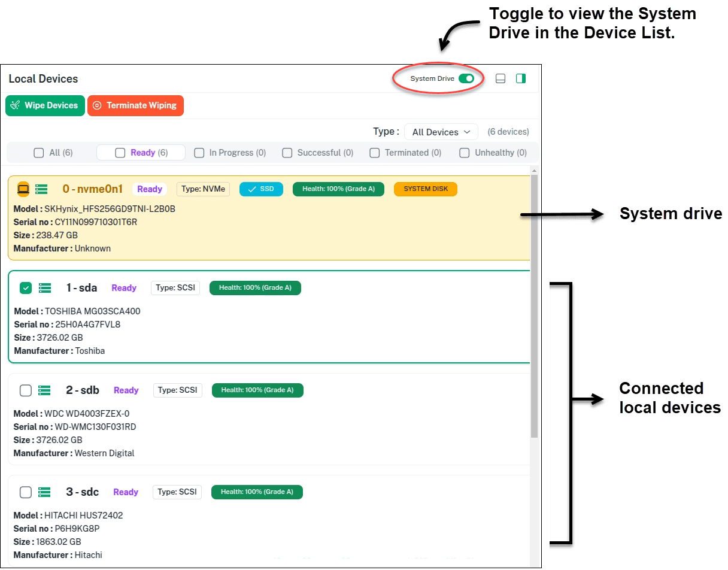Click the laptop icon on nvme0n1

(x=23, y=189)
